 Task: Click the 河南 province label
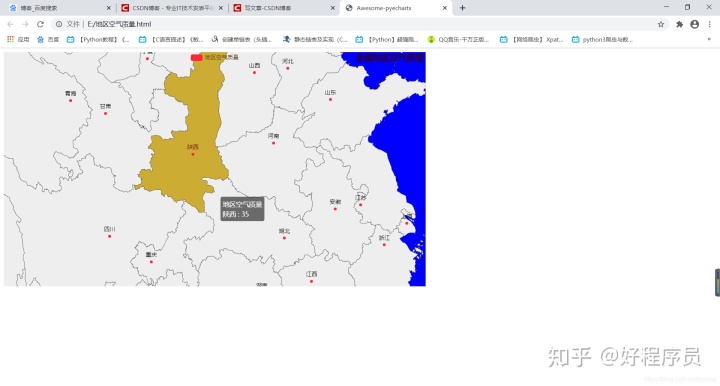click(274, 136)
